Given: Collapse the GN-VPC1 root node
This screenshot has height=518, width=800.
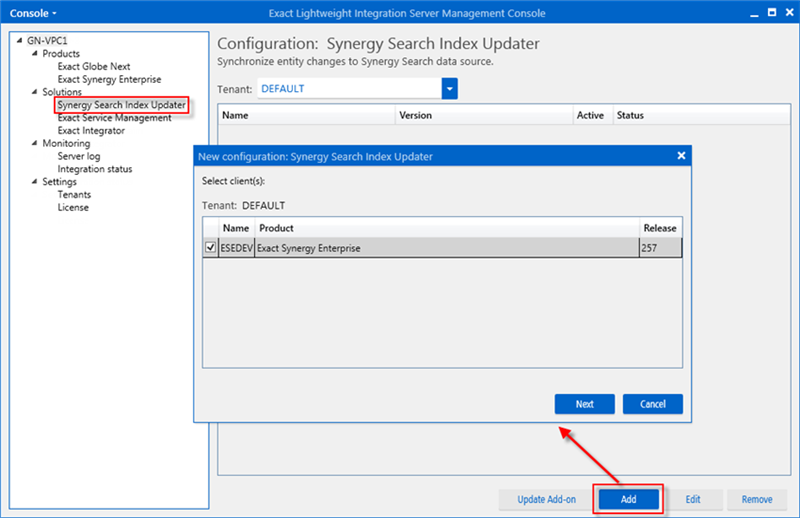Looking at the screenshot, I should (19, 40).
